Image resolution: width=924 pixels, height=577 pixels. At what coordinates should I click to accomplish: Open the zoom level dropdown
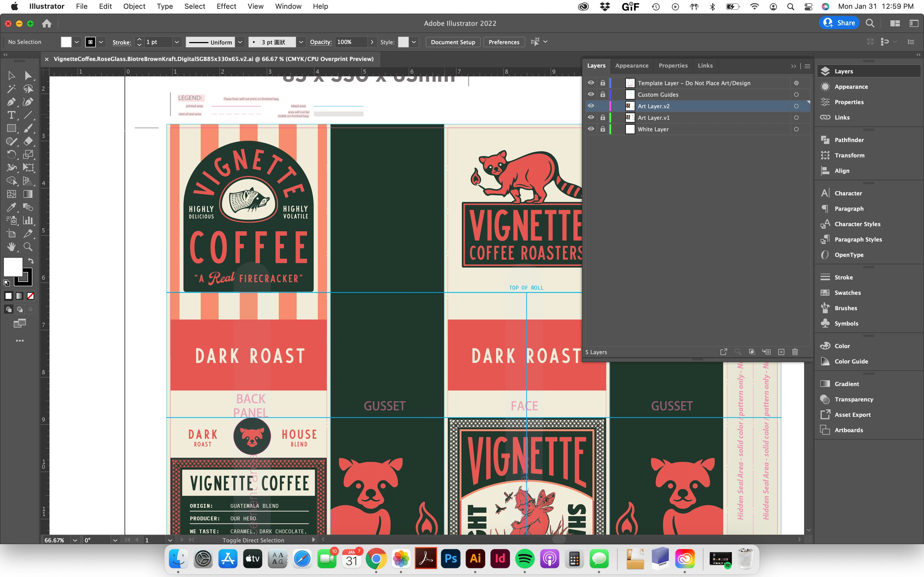tap(75, 540)
